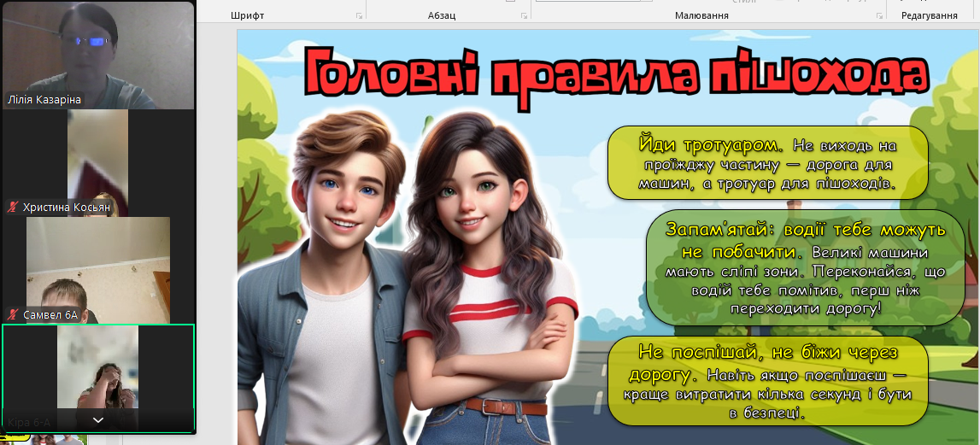Select the Запам'ятай: водії тебе можуть text box
Screen dimensions: 980x445
tap(807, 267)
